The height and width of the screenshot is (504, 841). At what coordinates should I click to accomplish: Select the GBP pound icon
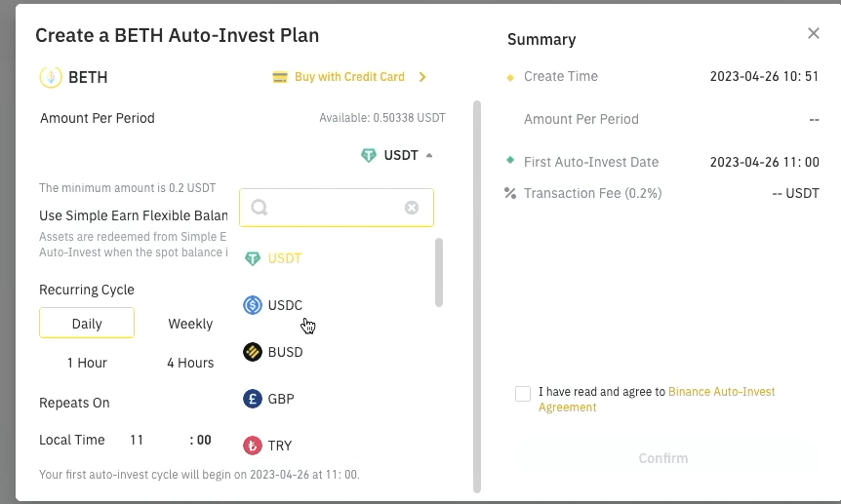click(x=253, y=399)
